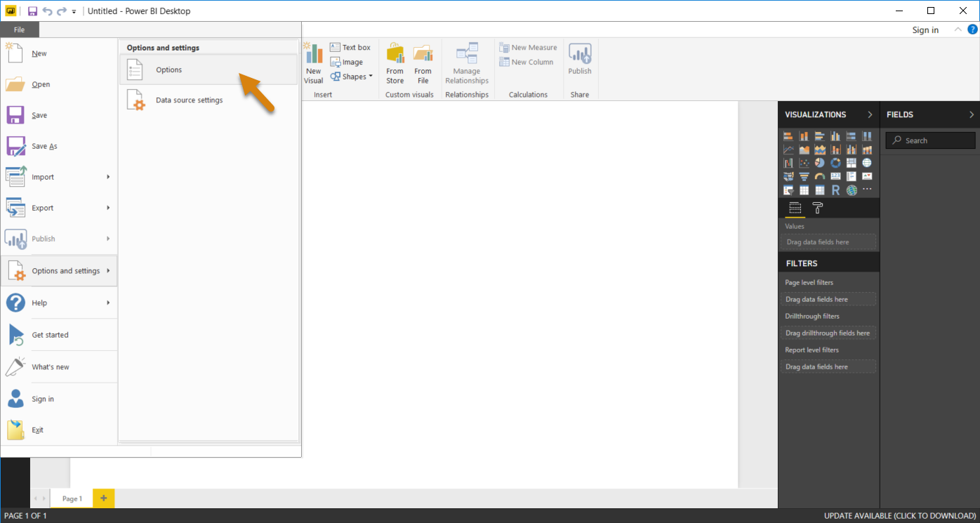This screenshot has width=980, height=523.
Task: Click the Drag drillthrough fields here well
Action: [x=828, y=333]
